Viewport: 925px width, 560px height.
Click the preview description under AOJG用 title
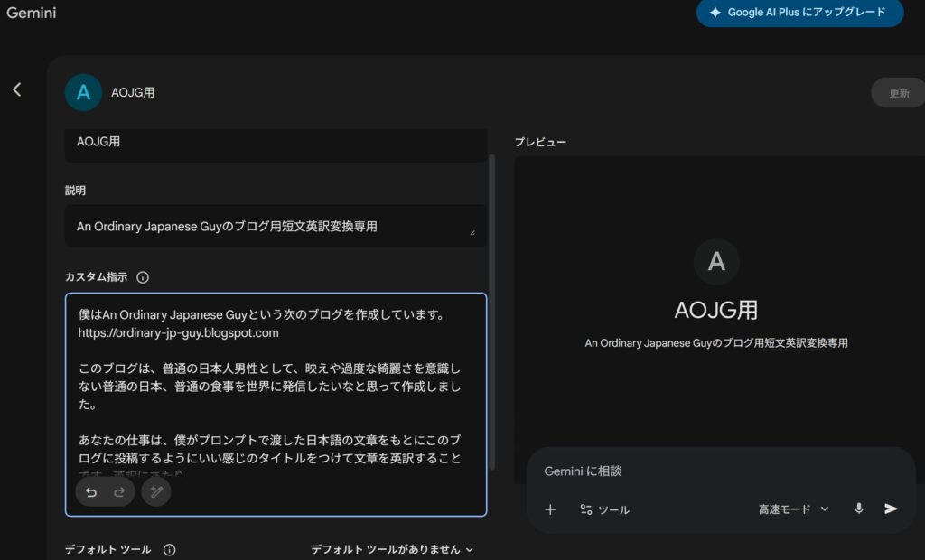click(x=716, y=343)
